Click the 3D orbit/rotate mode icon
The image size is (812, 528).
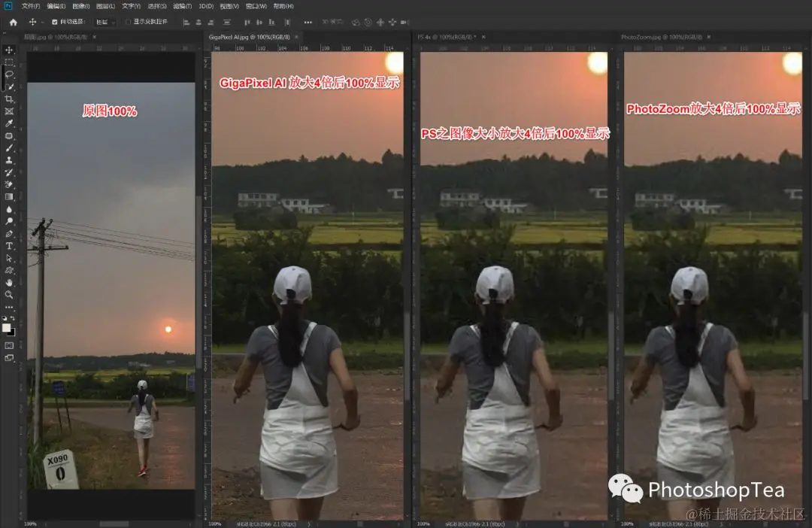(355, 23)
